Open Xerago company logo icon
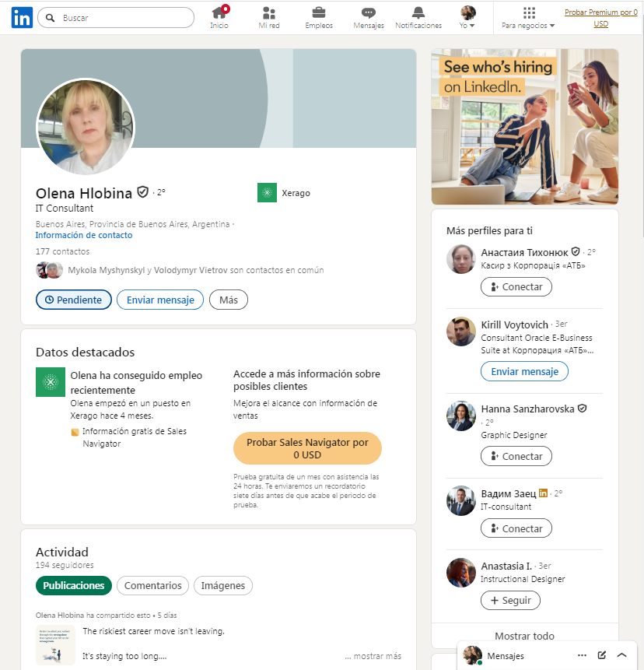 pos(267,193)
